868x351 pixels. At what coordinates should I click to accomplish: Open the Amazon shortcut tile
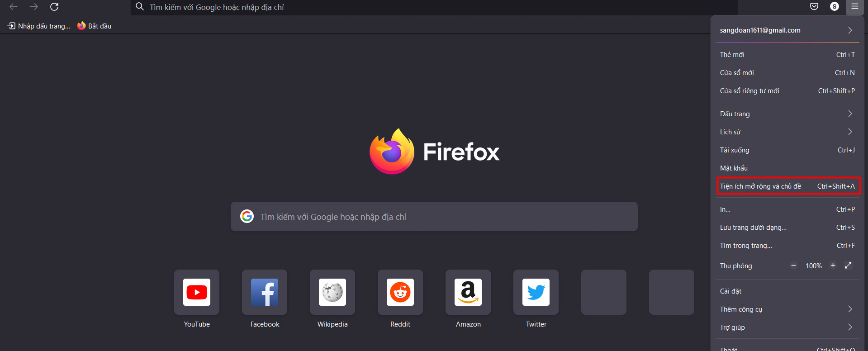(468, 292)
